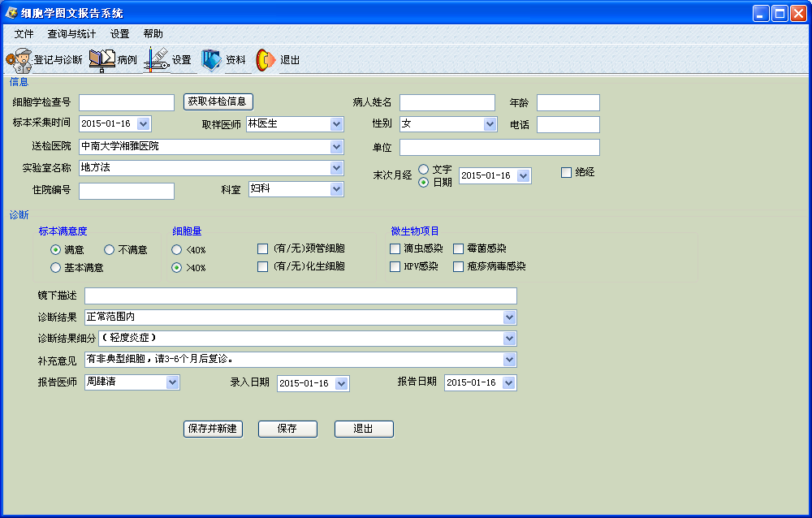Click the 设置 microscope toolbar icon

coord(157,60)
